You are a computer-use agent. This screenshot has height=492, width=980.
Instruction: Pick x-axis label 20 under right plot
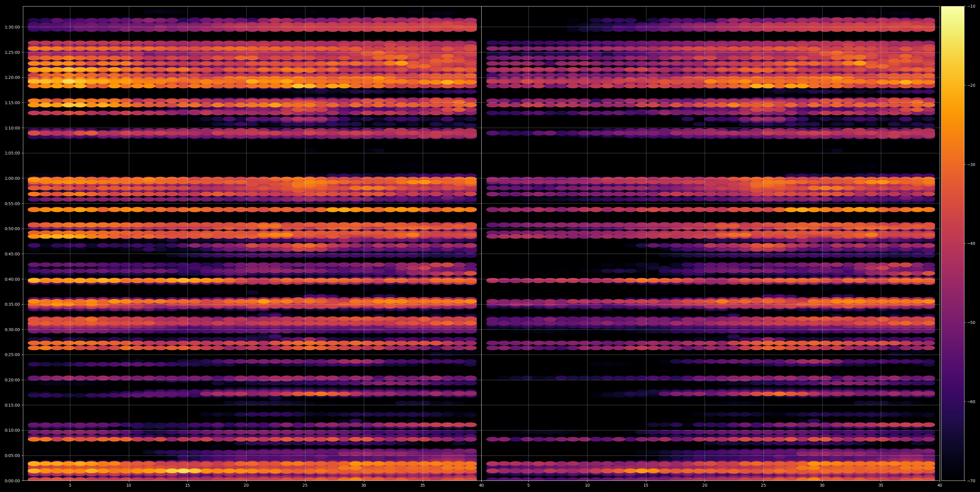click(x=705, y=486)
